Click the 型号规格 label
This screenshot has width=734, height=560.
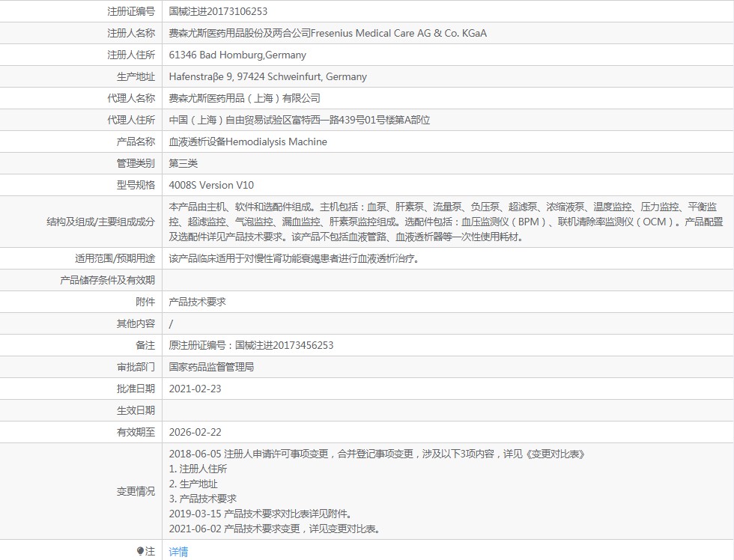(136, 185)
